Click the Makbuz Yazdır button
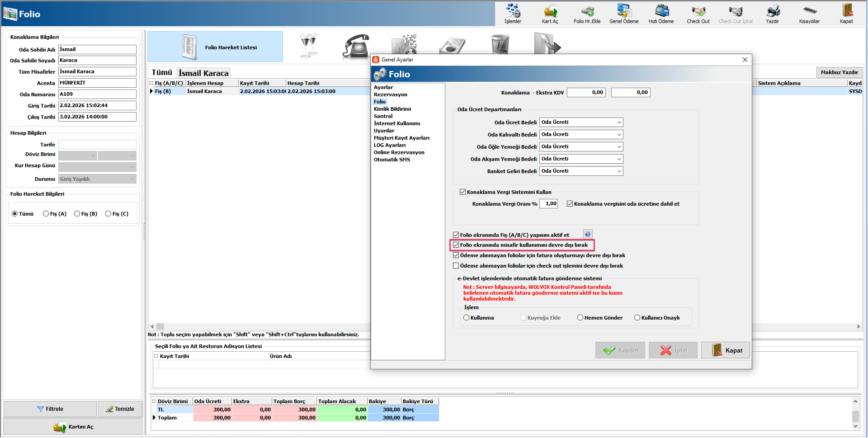 (x=839, y=72)
